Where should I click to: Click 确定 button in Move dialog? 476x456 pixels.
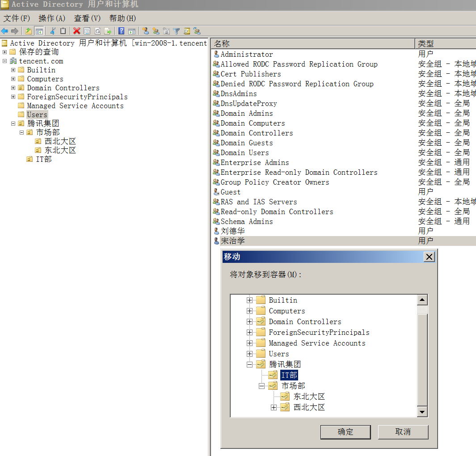point(345,432)
